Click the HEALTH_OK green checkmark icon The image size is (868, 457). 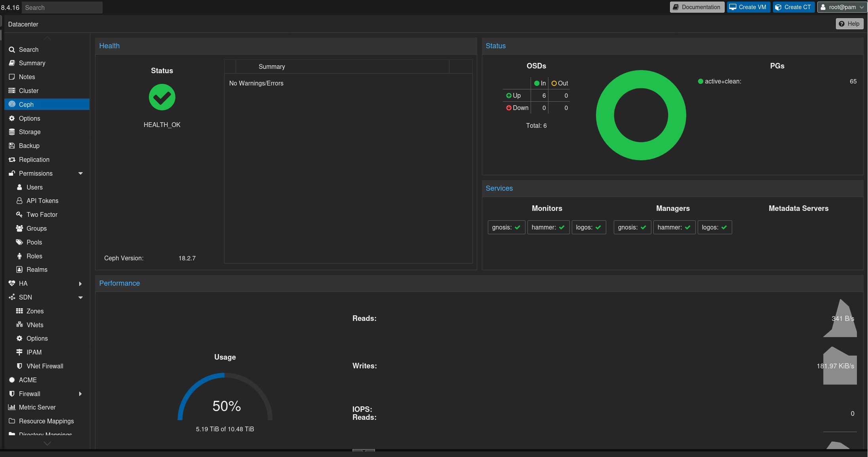pos(162,97)
